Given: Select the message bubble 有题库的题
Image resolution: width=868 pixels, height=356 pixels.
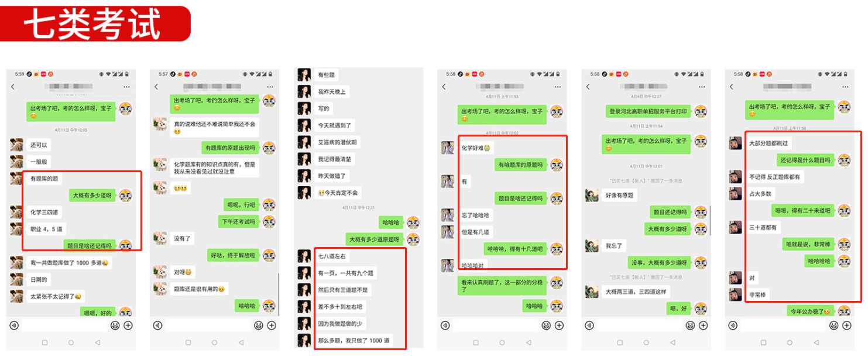Looking at the screenshot, I should (43, 178).
